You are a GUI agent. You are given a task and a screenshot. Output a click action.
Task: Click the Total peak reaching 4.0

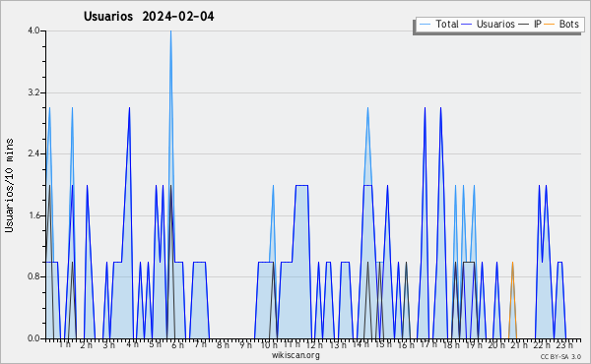170,31
